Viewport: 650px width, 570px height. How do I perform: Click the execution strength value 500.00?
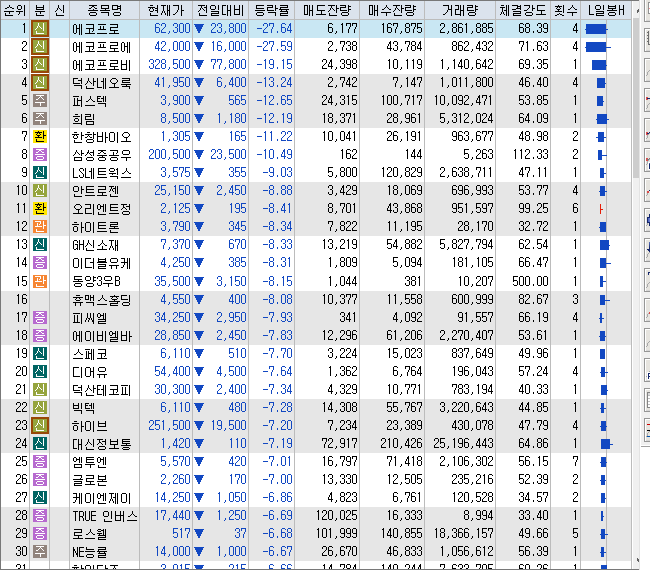[x=530, y=281]
